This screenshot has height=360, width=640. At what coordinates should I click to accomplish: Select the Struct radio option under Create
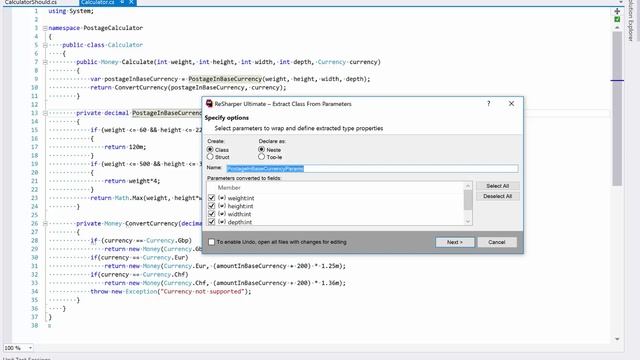click(210, 157)
